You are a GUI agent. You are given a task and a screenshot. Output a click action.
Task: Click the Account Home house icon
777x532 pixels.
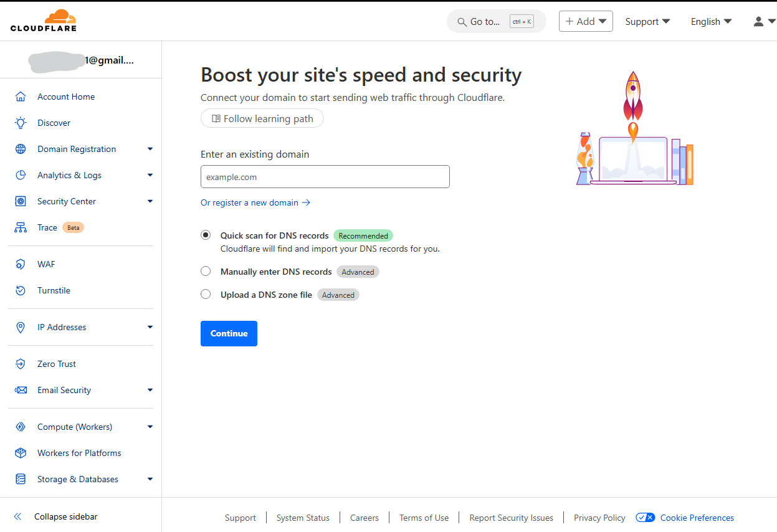click(x=21, y=97)
